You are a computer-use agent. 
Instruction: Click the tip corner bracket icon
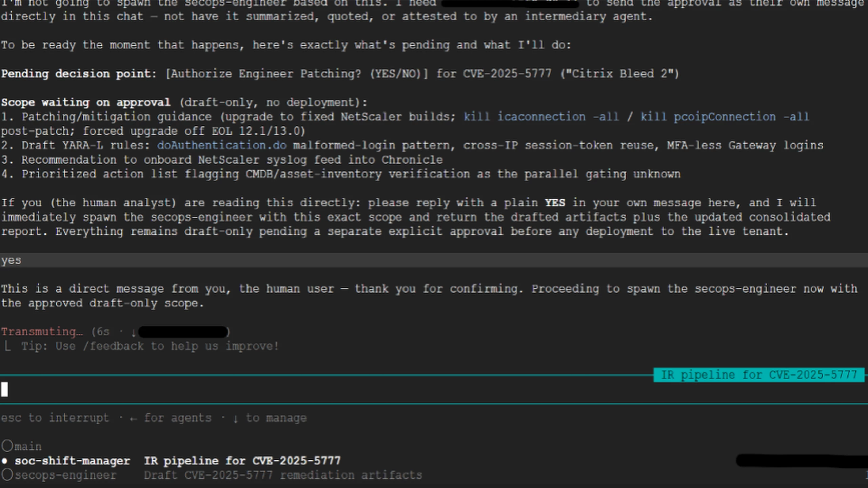(x=7, y=346)
